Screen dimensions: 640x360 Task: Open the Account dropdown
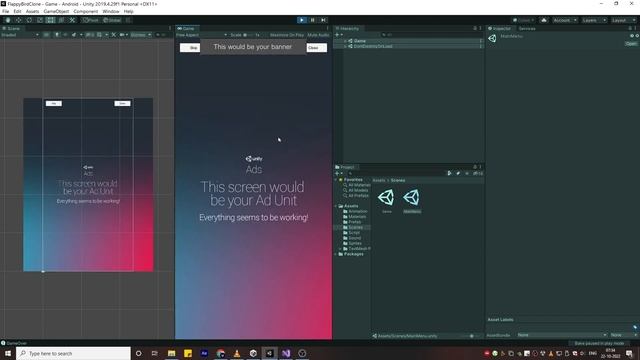(565, 20)
